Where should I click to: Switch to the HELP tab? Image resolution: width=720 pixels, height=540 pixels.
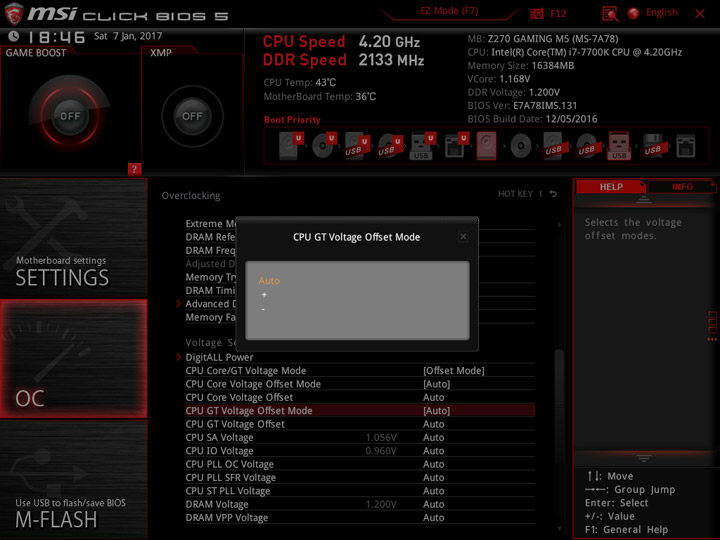pos(611,186)
